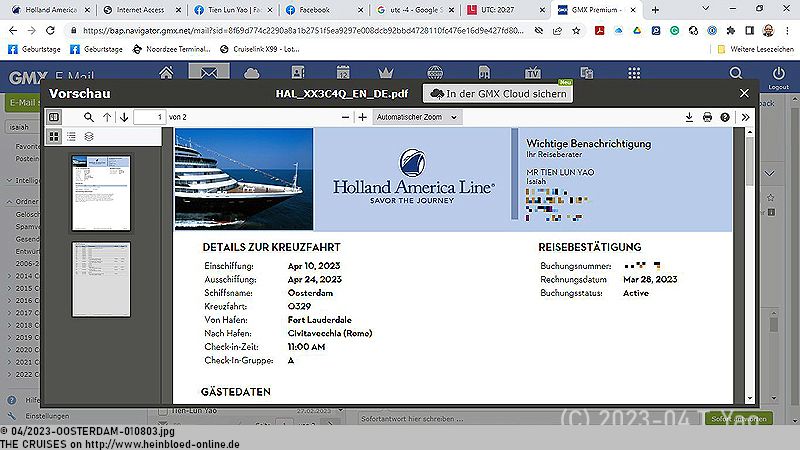The image size is (800, 450).
Task: Download the PDF file
Action: point(689,117)
